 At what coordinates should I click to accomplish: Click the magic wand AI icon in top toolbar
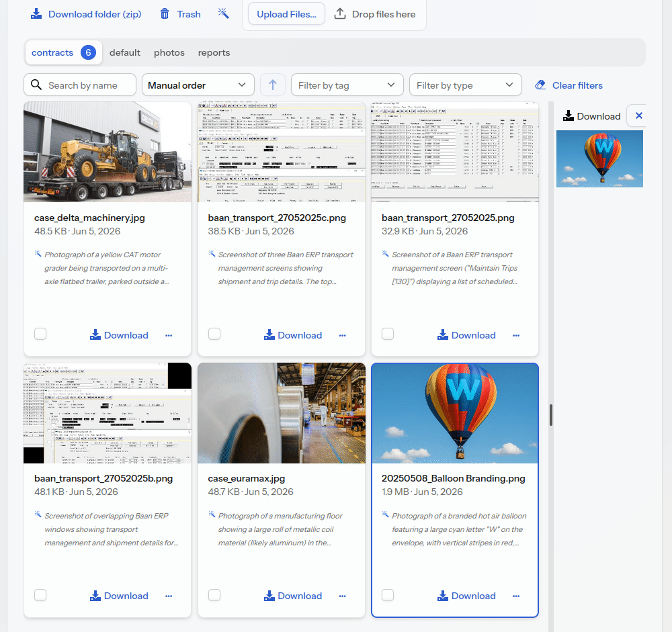(223, 13)
